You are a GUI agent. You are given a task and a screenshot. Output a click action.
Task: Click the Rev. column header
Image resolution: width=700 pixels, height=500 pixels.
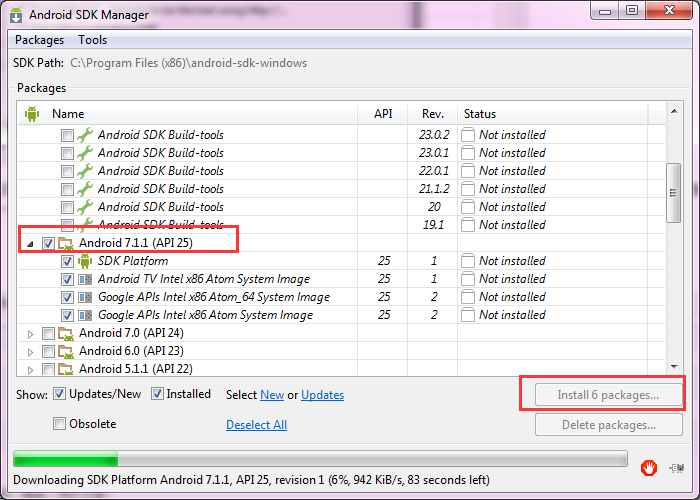click(433, 114)
